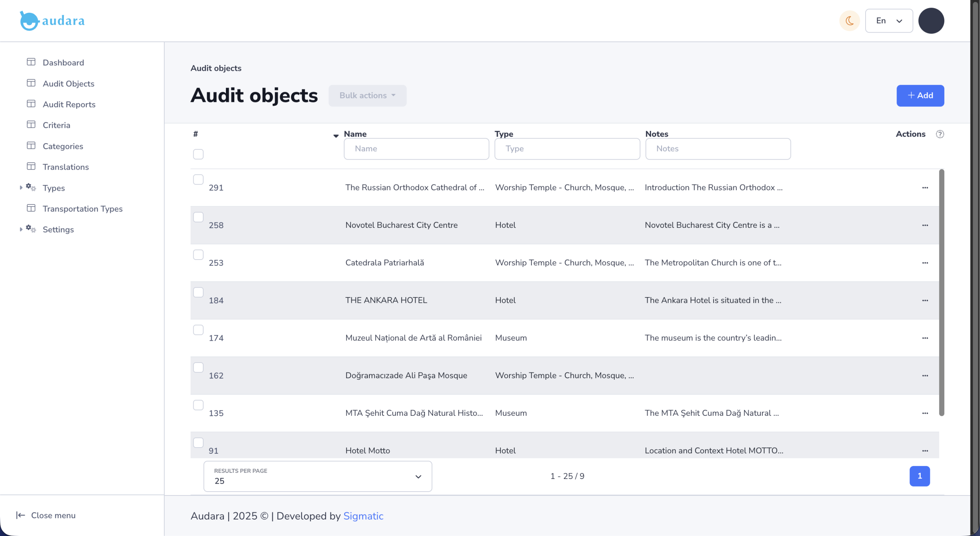Click the sort arrow beside Name column
The image size is (980, 536).
click(336, 136)
